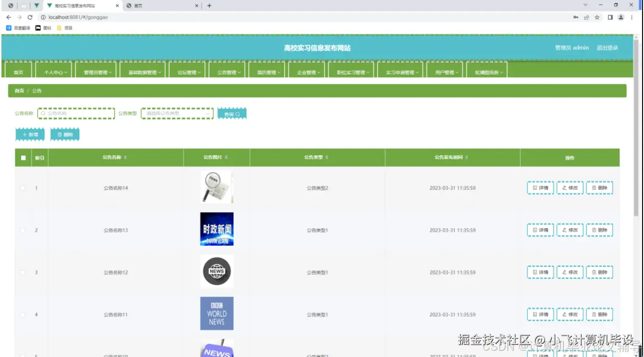Open the 百度翻译 bookmark
Screen dimensions: 644x357
coord(18,28)
